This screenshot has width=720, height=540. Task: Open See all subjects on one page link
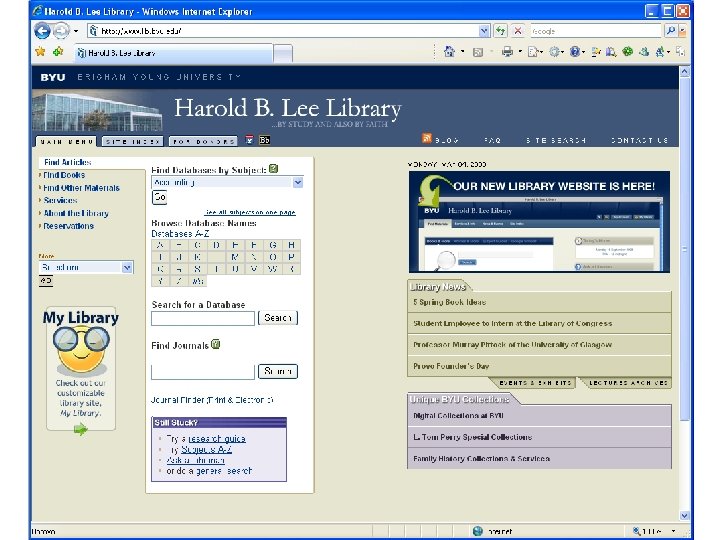click(250, 212)
